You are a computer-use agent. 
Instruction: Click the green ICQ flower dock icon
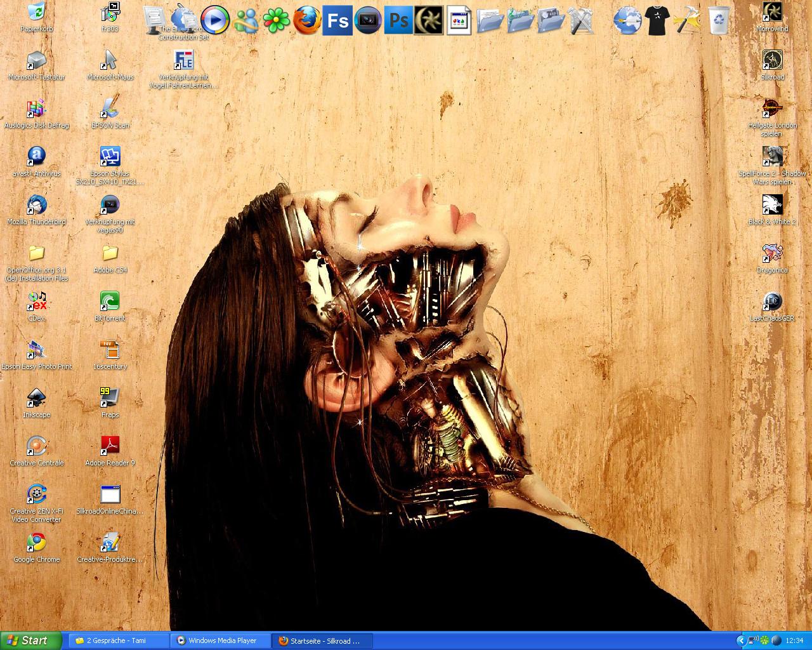pyautogui.click(x=276, y=21)
